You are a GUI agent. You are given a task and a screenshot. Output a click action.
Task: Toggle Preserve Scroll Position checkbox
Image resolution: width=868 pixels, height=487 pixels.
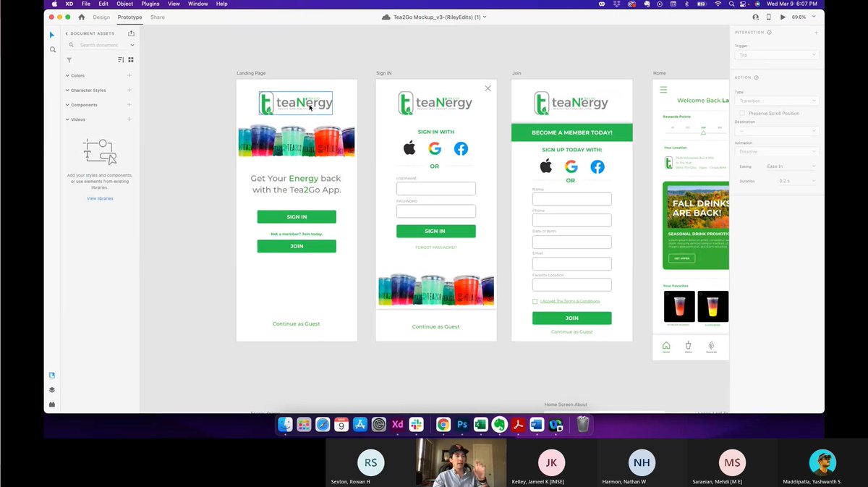742,114
